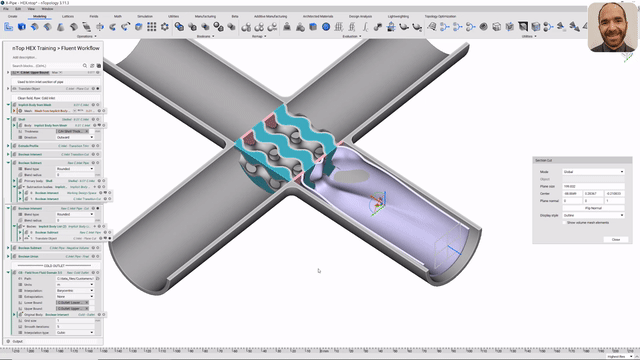Open the Modeling ribbon tab
This screenshot has width=640, height=360.
coord(40,16)
